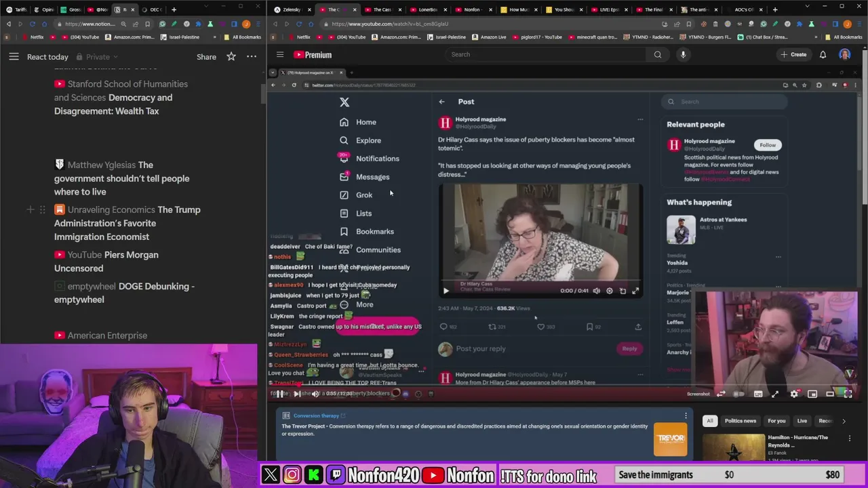Click the Share button in Notion

[206, 57]
